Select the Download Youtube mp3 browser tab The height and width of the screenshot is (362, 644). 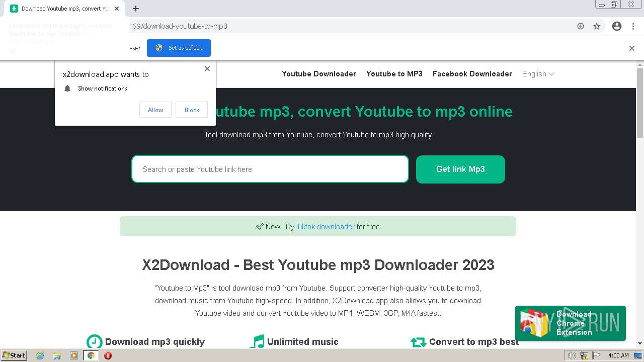pos(65,9)
